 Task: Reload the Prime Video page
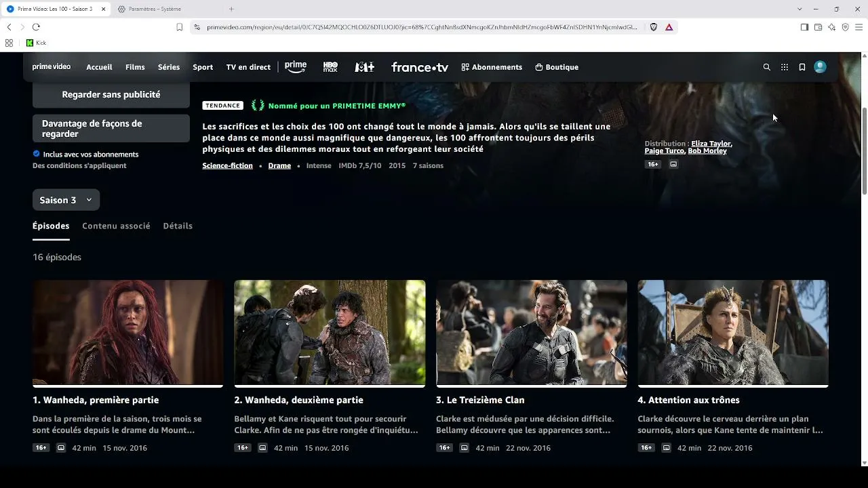point(36,27)
